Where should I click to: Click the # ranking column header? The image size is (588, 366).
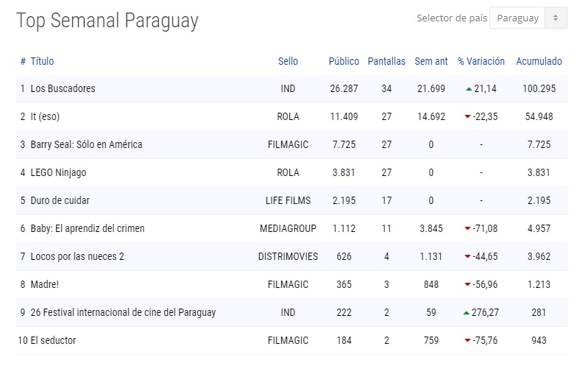click(x=23, y=61)
